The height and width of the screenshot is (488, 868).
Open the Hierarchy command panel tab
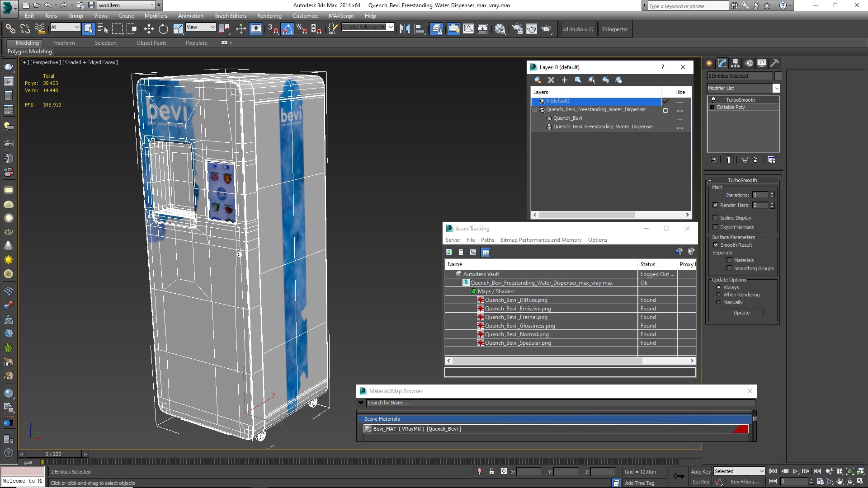[x=736, y=63]
